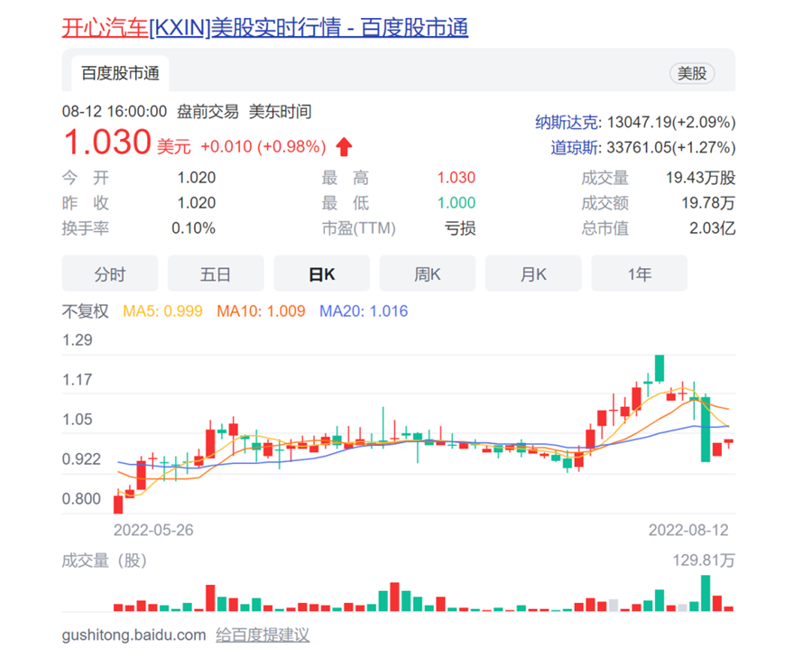Switch chart to 分时 view

110,273
